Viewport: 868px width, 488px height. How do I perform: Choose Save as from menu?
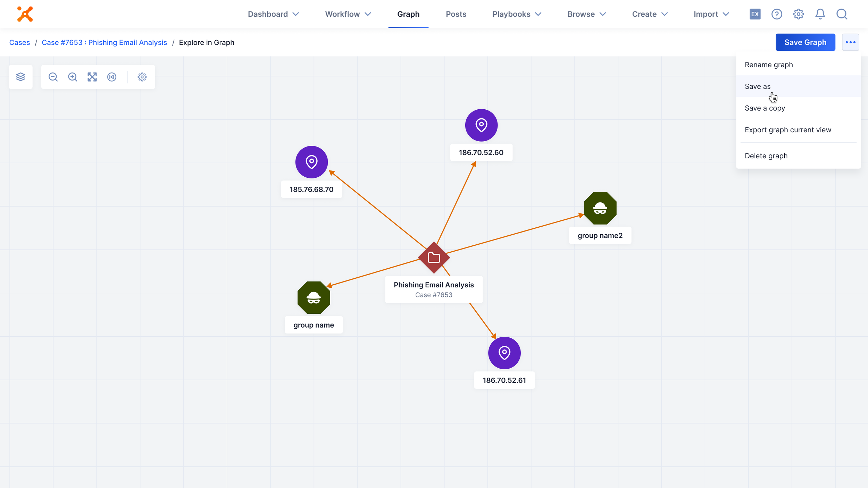coord(758,86)
